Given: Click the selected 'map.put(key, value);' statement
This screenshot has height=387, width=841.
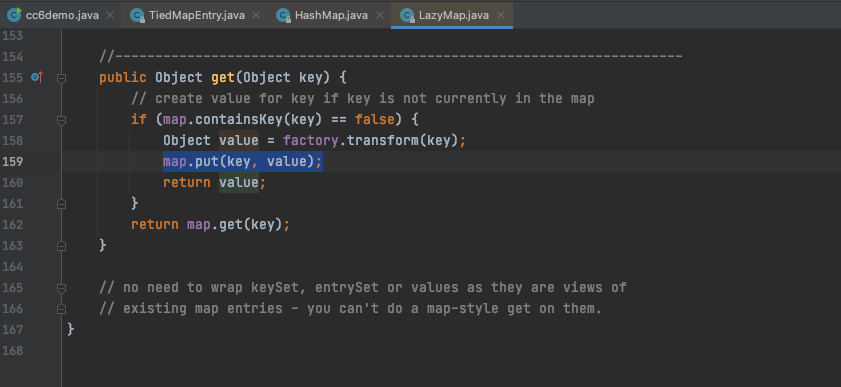Looking at the screenshot, I should [x=243, y=161].
